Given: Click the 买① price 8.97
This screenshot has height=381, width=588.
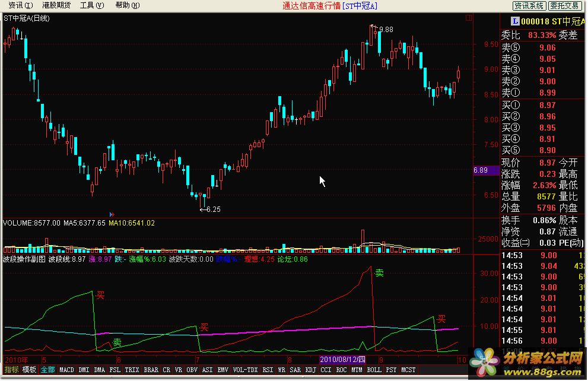Looking at the screenshot, I should [548, 106].
